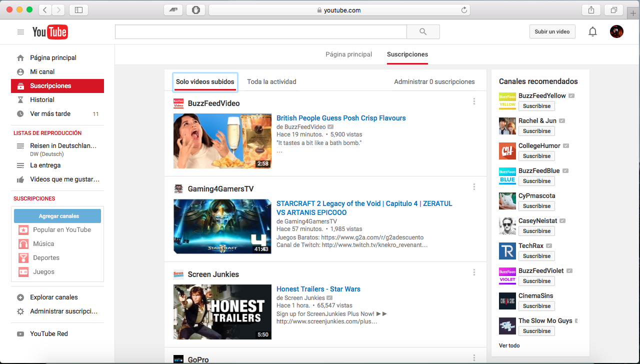Click the Deportes medal icon
This screenshot has width=640, height=364.
23,258
